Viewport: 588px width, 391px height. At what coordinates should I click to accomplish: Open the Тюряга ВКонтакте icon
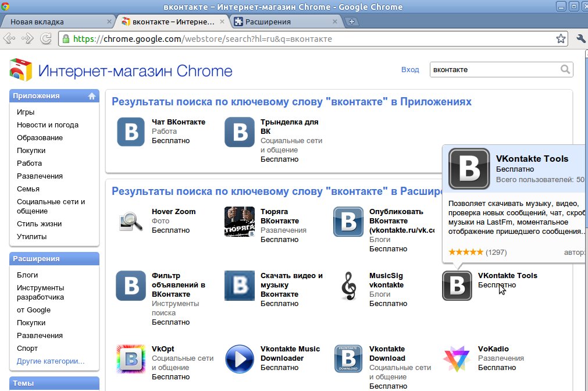pos(240,222)
